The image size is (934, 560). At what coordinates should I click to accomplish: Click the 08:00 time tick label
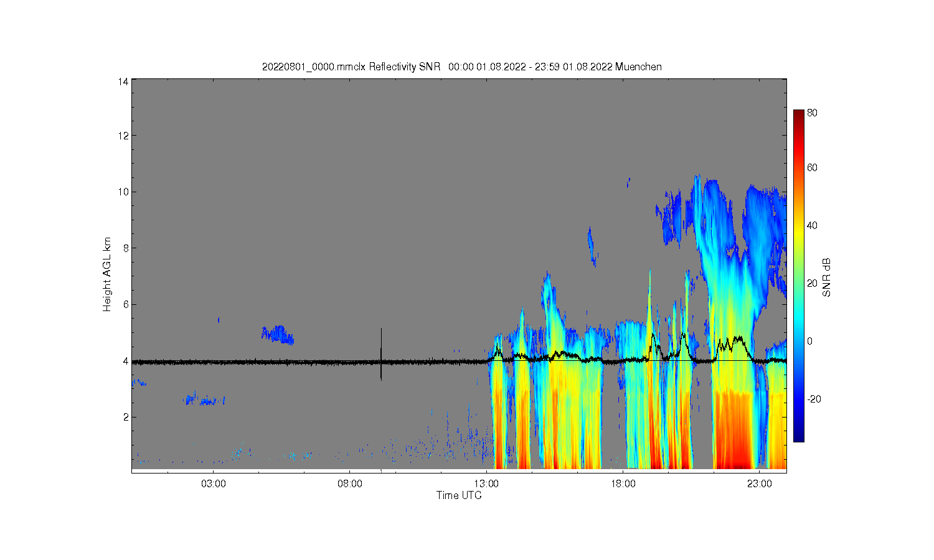pyautogui.click(x=350, y=483)
